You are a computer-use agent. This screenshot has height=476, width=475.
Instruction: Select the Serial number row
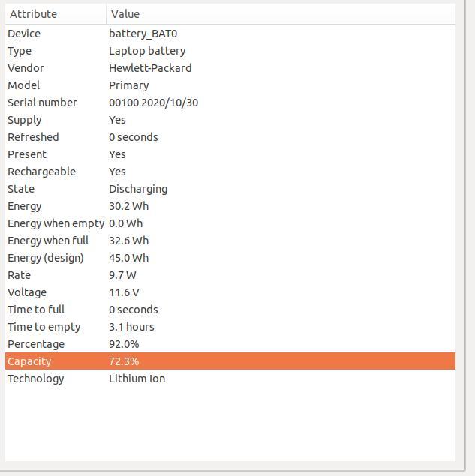230,103
